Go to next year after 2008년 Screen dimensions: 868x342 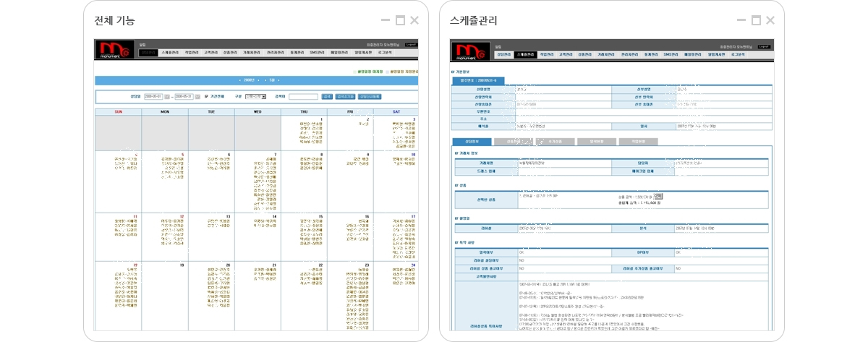point(258,80)
